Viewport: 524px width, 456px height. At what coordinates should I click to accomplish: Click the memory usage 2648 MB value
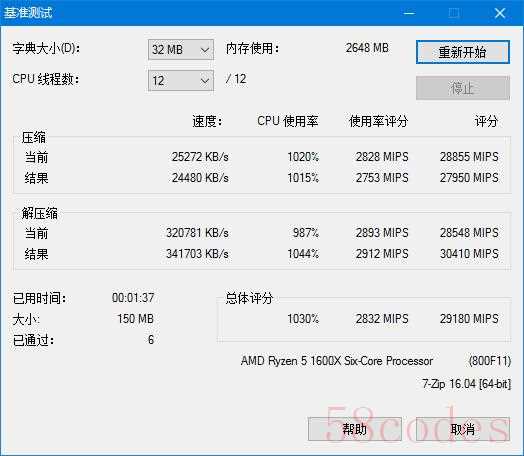pos(367,48)
